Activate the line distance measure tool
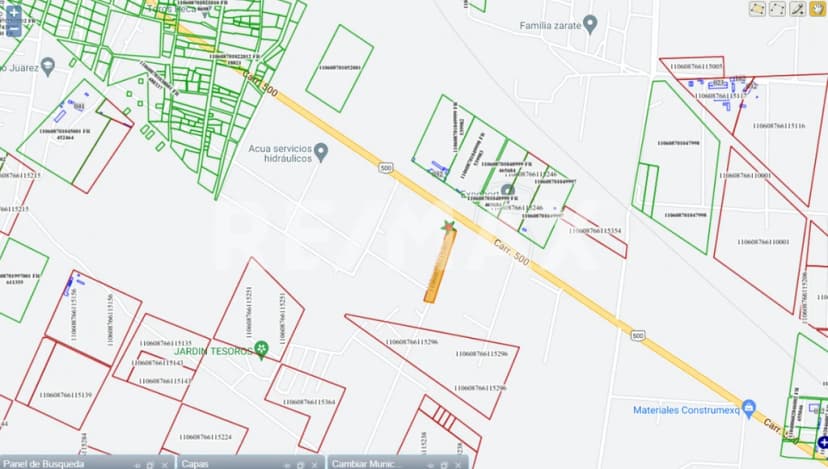This screenshot has height=469, width=828. click(x=797, y=9)
